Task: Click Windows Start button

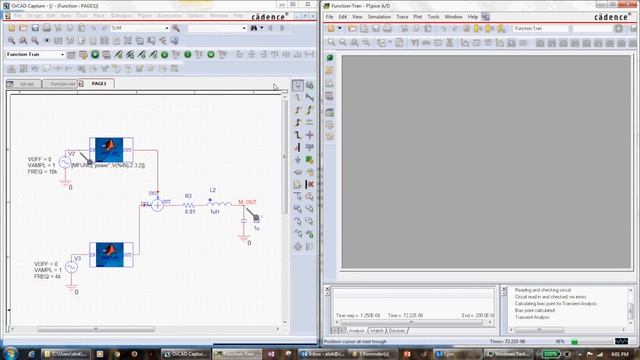Action: pos(11,353)
